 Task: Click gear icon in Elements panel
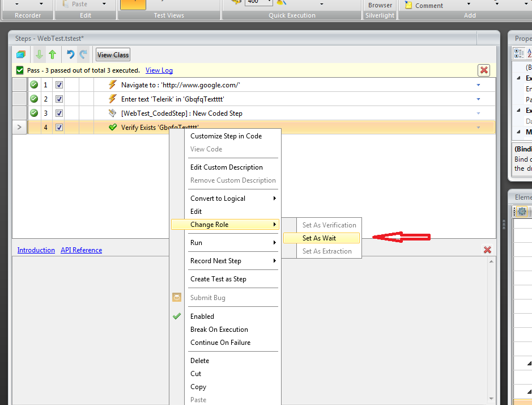click(522, 212)
